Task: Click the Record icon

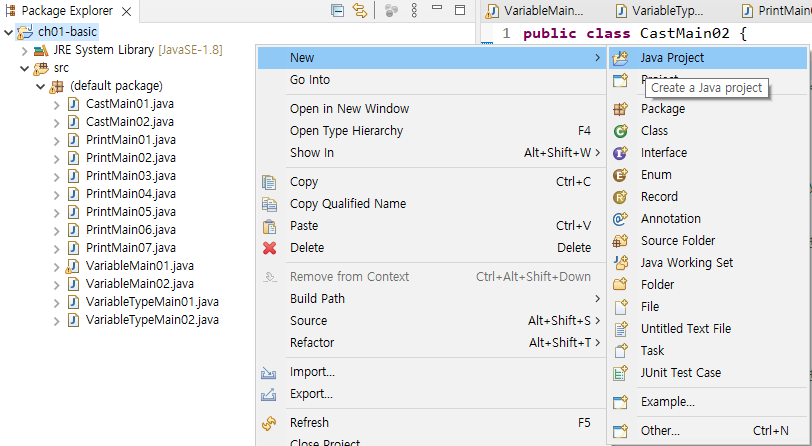Action: pyautogui.click(x=620, y=197)
